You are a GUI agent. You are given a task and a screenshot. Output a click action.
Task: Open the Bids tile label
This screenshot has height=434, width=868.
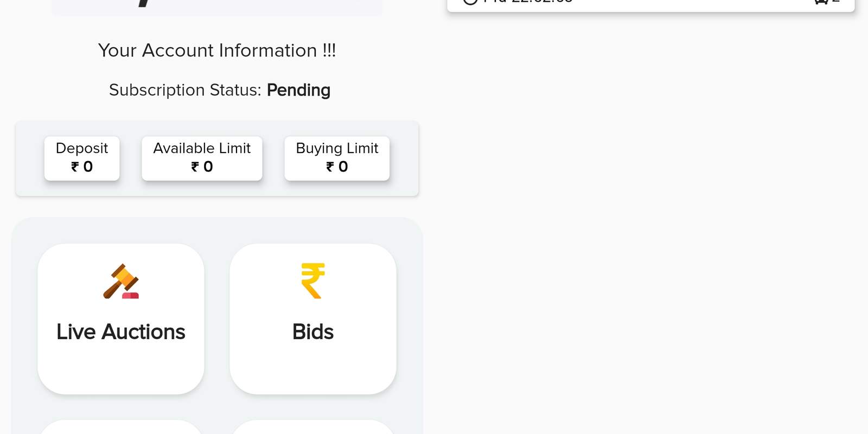(313, 332)
